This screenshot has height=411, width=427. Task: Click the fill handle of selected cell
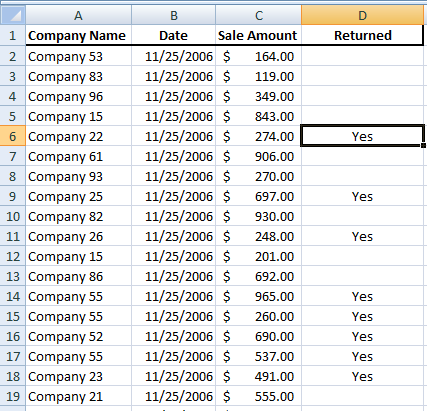click(423, 145)
